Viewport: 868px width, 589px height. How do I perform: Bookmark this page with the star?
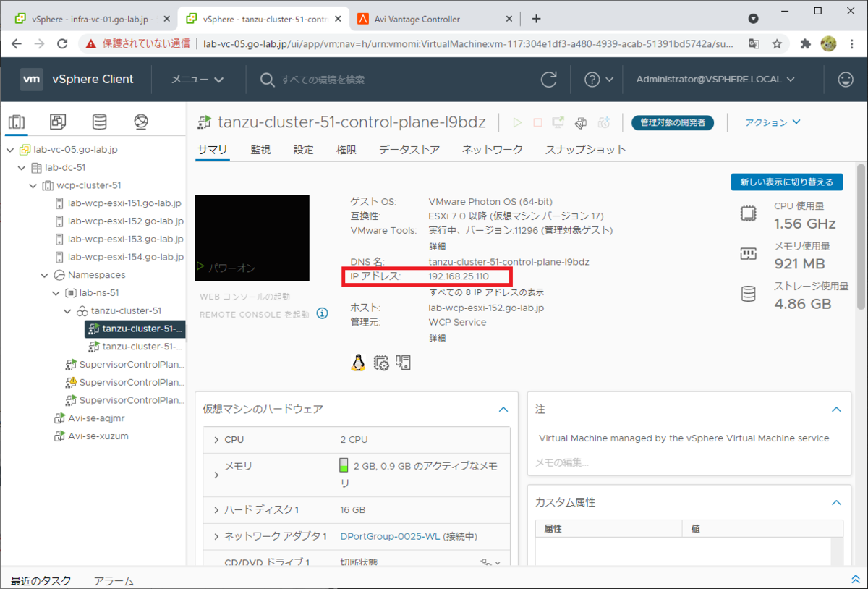[777, 43]
